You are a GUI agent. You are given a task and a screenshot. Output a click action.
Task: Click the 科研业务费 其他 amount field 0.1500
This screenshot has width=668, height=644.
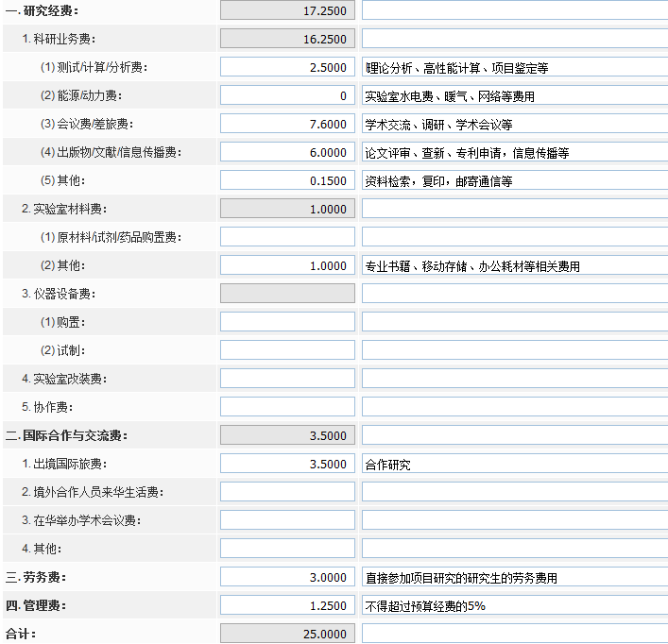(287, 180)
